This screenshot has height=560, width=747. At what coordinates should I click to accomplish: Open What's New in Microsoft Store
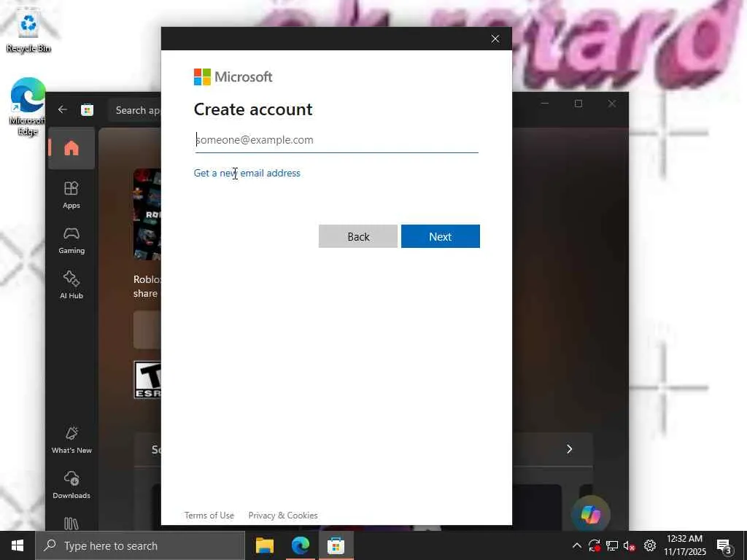coord(71,440)
